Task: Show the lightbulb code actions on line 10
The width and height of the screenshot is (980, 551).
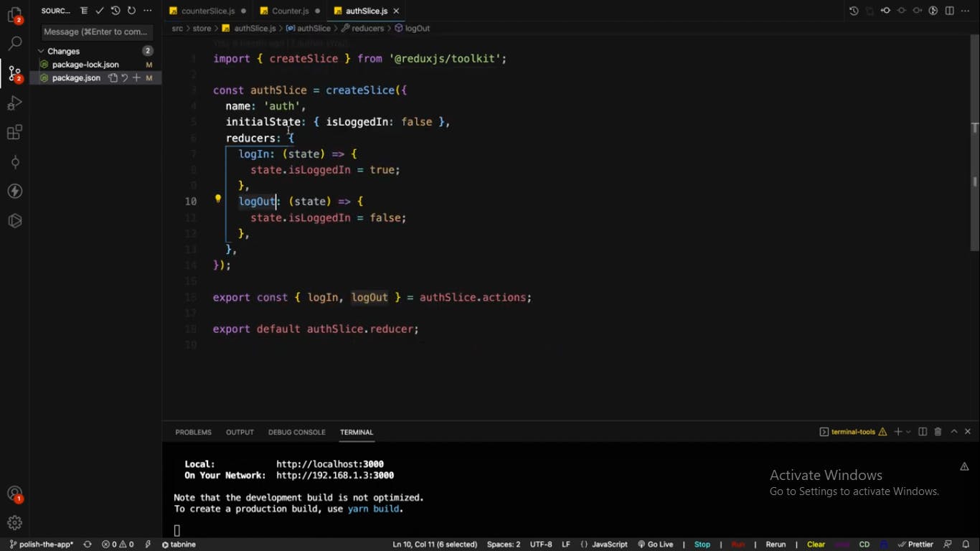Action: 218,199
